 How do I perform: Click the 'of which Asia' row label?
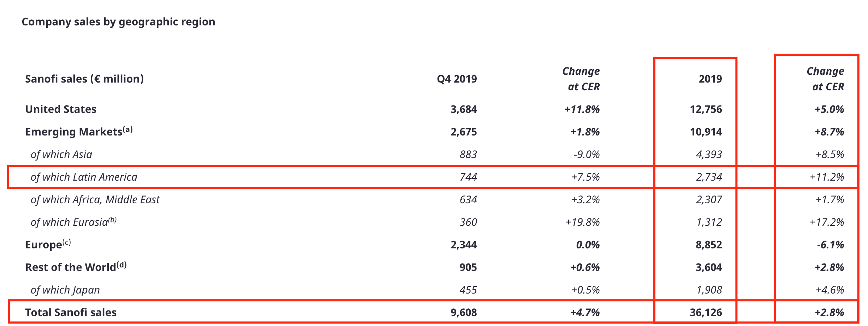tap(61, 155)
